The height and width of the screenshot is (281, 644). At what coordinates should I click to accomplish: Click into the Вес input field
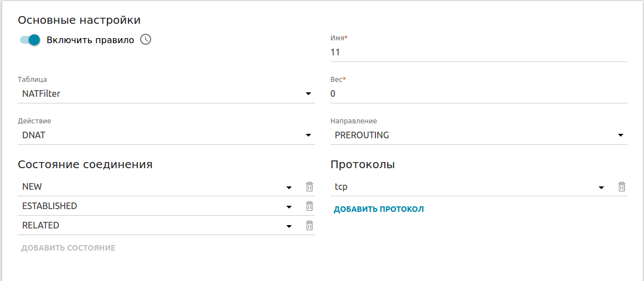(478, 94)
